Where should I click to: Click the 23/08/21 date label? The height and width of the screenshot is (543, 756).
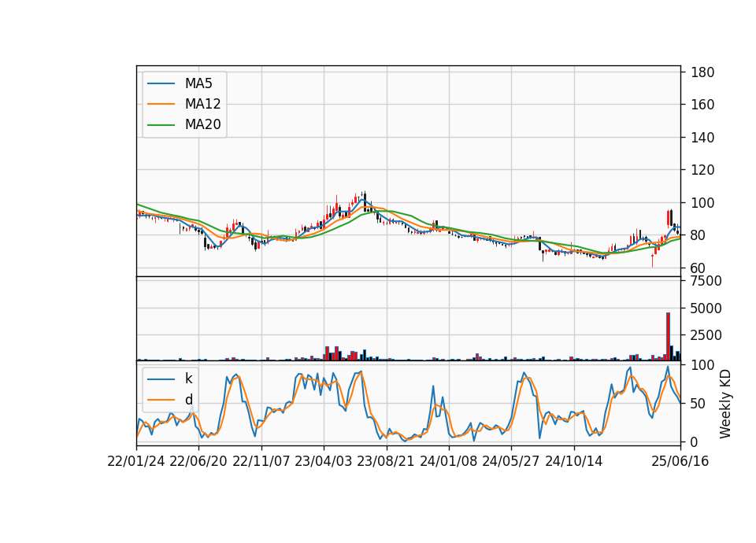click(386, 461)
